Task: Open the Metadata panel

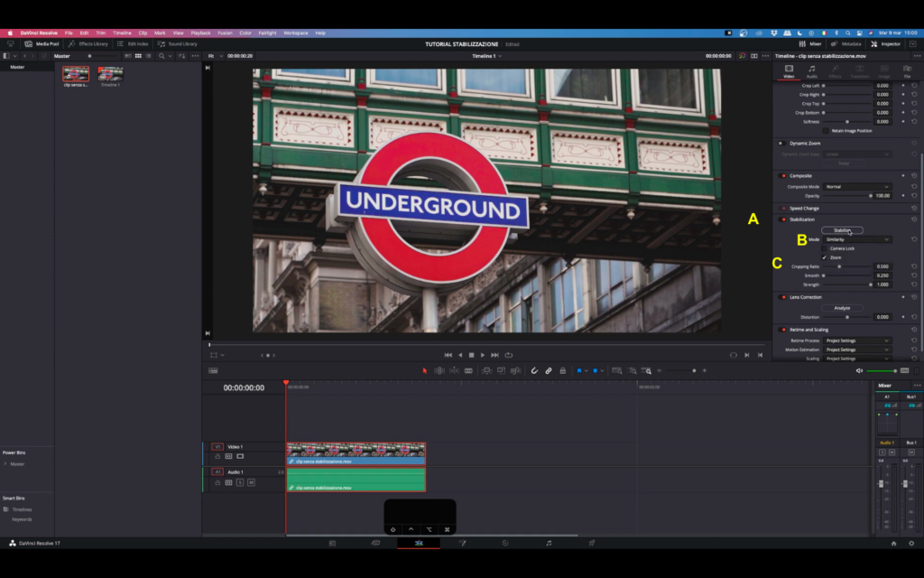Action: (x=845, y=43)
